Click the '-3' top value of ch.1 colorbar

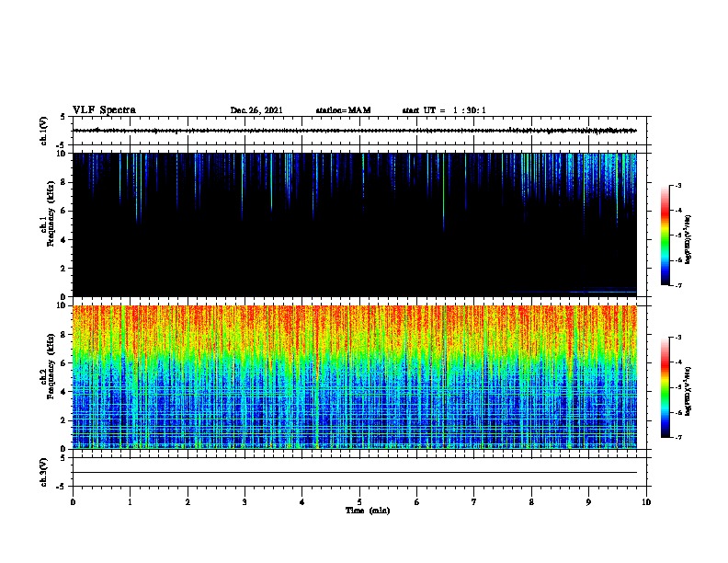(x=677, y=185)
